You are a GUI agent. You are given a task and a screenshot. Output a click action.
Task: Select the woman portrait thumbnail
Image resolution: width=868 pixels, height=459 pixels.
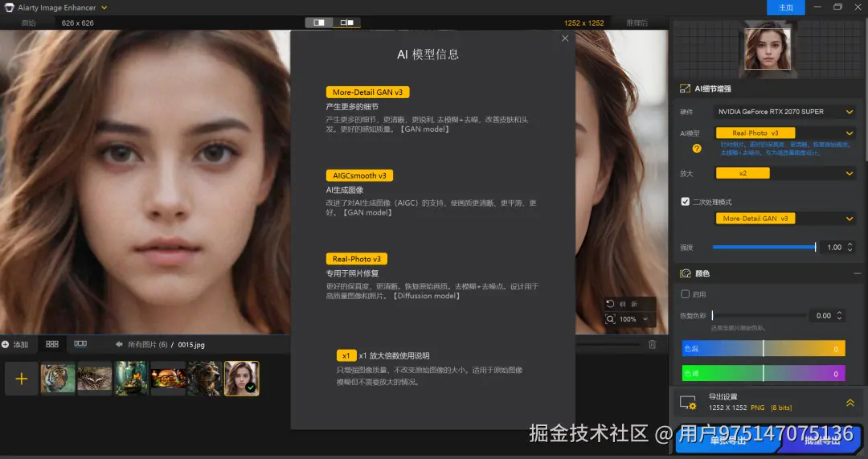point(241,378)
